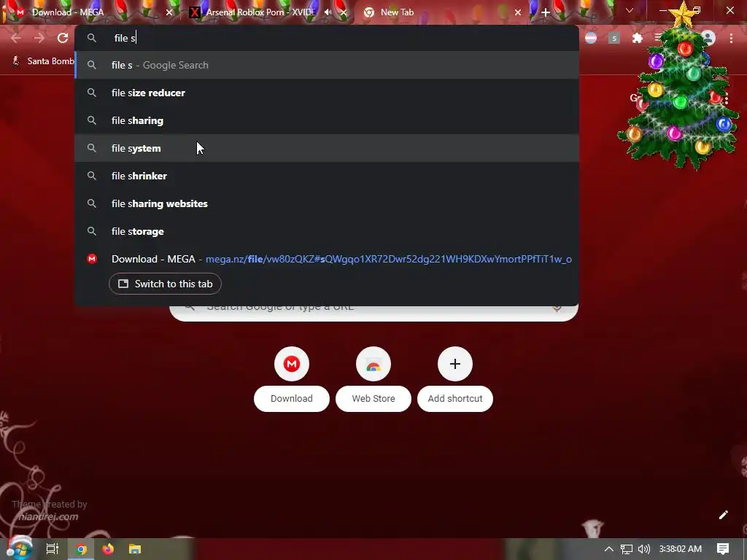Click the Download shortcut label
Viewport: 747px width, 560px height.
click(292, 399)
